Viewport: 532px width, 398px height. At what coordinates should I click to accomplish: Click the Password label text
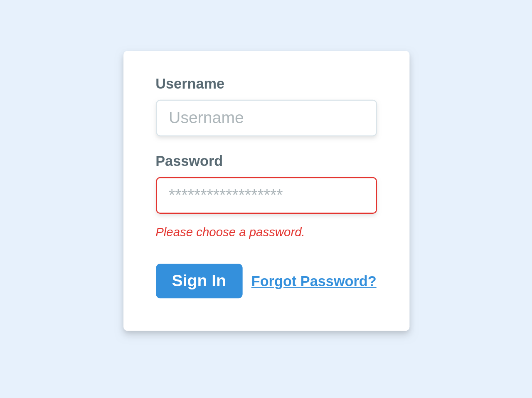pos(189,161)
